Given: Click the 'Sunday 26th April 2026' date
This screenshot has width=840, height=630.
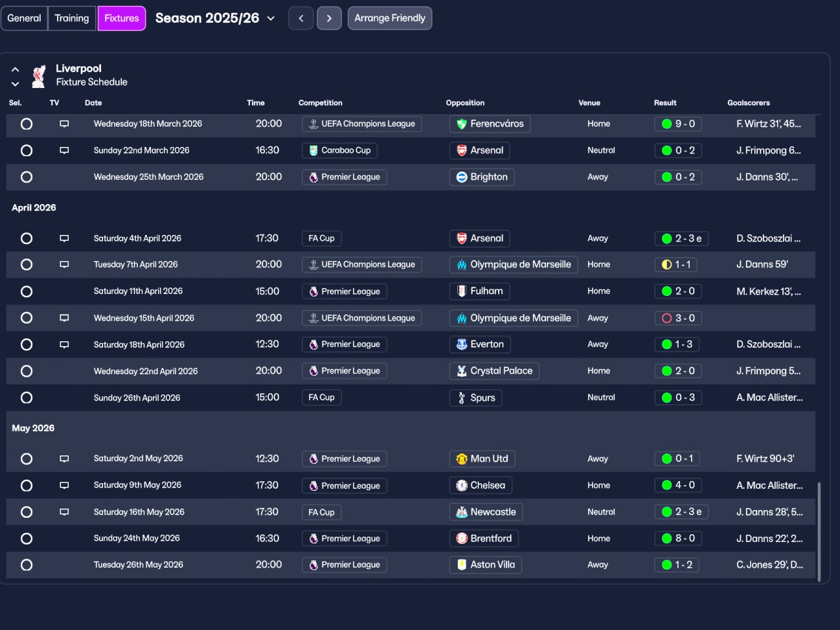Looking at the screenshot, I should (136, 398).
